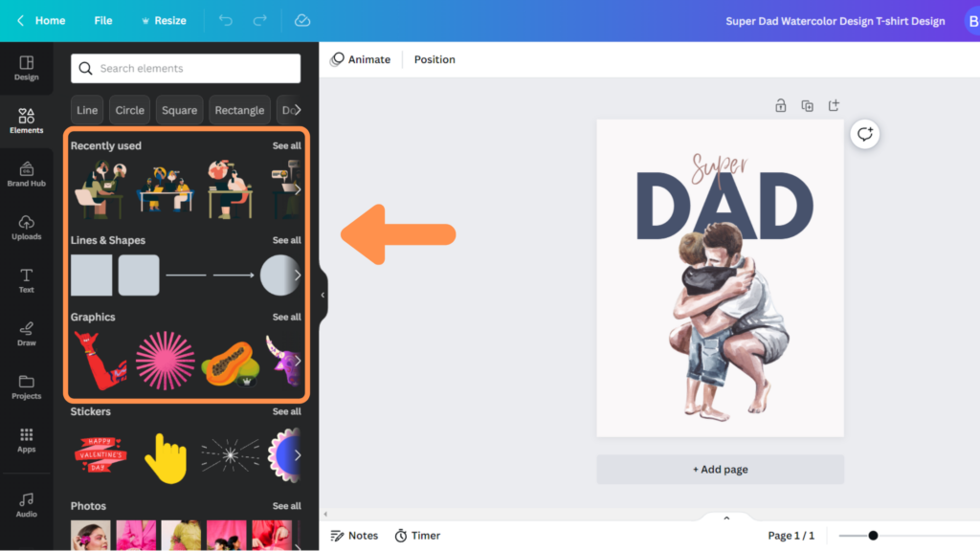Open the Text panel
The width and height of the screenshot is (980, 551).
[x=26, y=280]
